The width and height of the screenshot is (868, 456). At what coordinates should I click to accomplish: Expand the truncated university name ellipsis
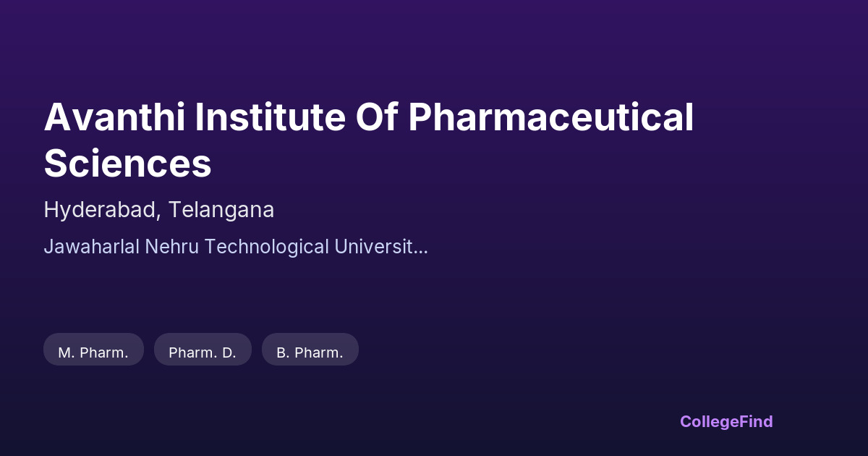click(421, 247)
